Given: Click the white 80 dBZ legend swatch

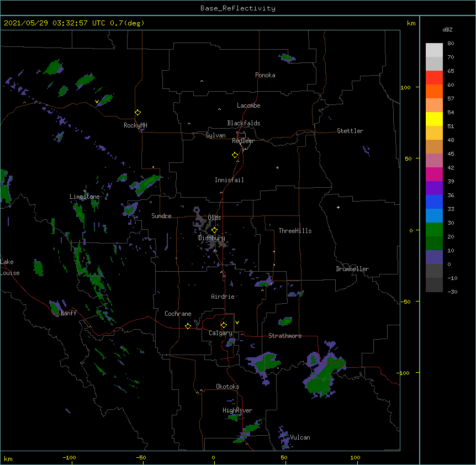Looking at the screenshot, I should pos(434,50).
